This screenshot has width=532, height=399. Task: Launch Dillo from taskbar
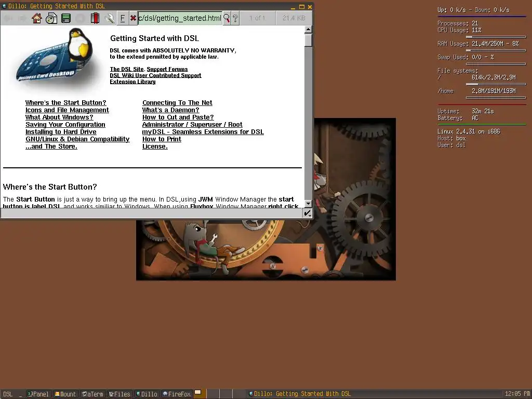coord(147,394)
